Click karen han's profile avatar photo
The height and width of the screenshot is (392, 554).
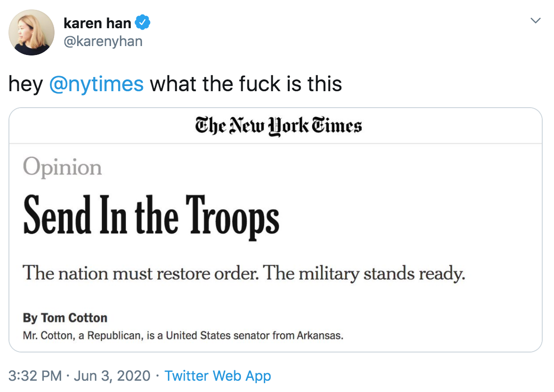click(x=32, y=32)
